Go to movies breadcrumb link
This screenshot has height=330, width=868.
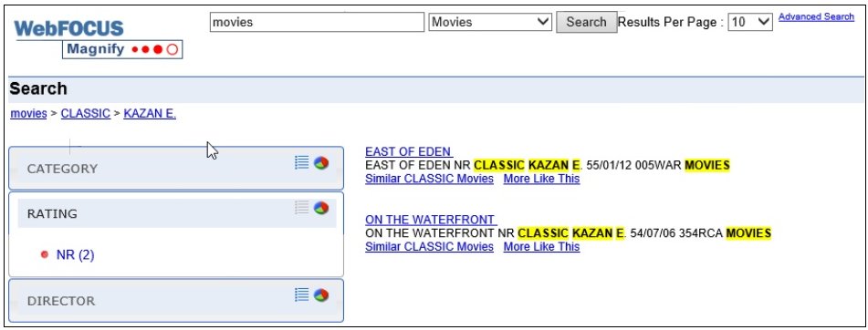(29, 113)
